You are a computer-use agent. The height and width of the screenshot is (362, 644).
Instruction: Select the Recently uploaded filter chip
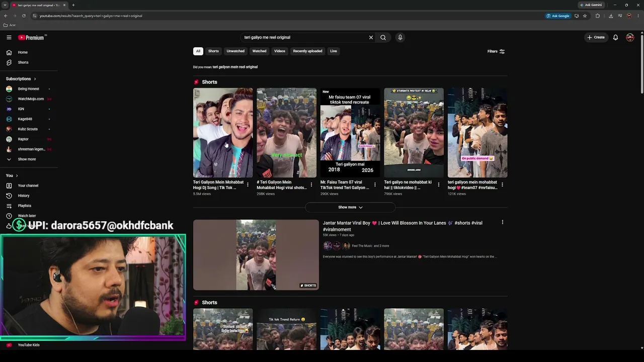point(308,51)
